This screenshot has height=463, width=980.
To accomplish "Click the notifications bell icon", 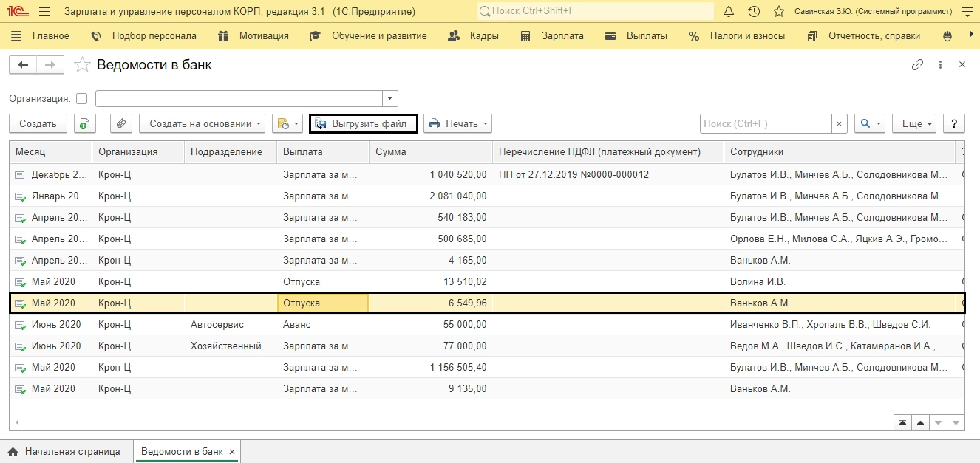I will [x=729, y=12].
